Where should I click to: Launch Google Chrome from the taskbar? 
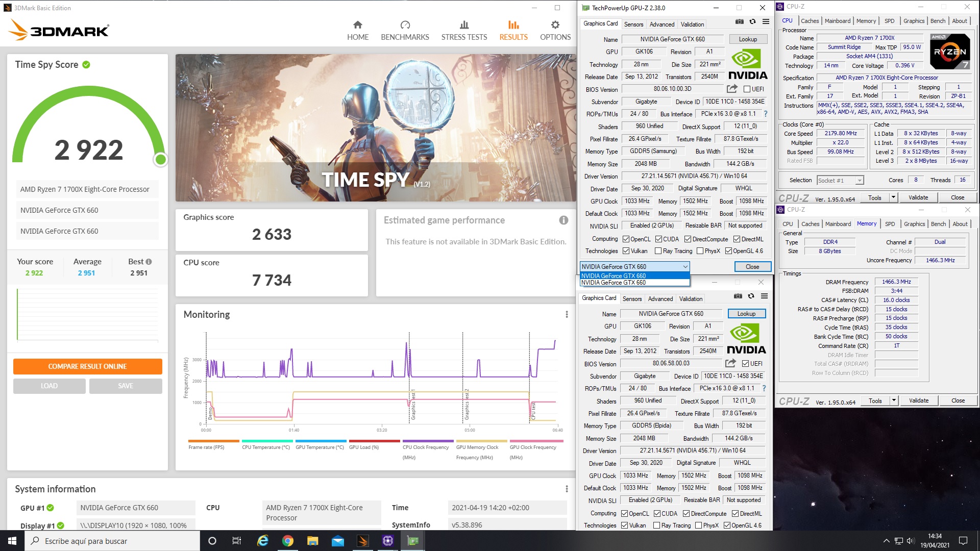[288, 541]
